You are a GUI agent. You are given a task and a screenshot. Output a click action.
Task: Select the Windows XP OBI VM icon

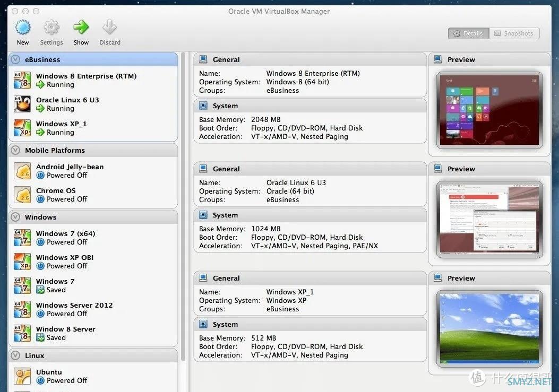tap(22, 262)
